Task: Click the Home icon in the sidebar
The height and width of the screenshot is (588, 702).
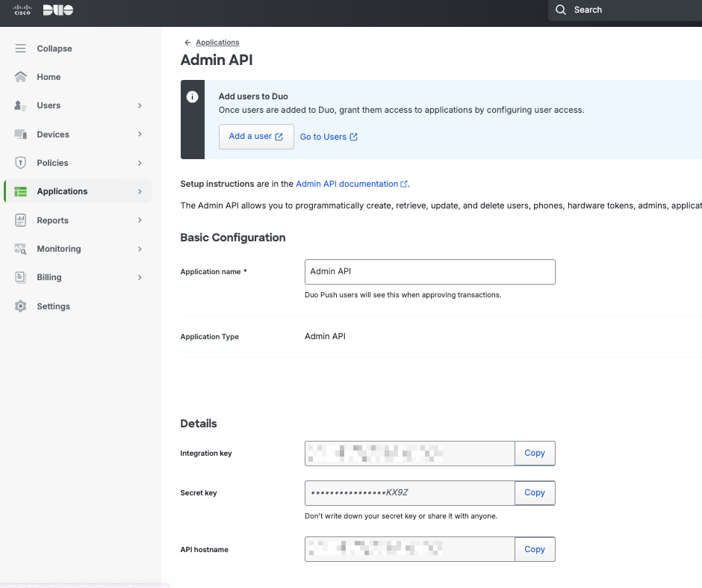Action: [21, 77]
